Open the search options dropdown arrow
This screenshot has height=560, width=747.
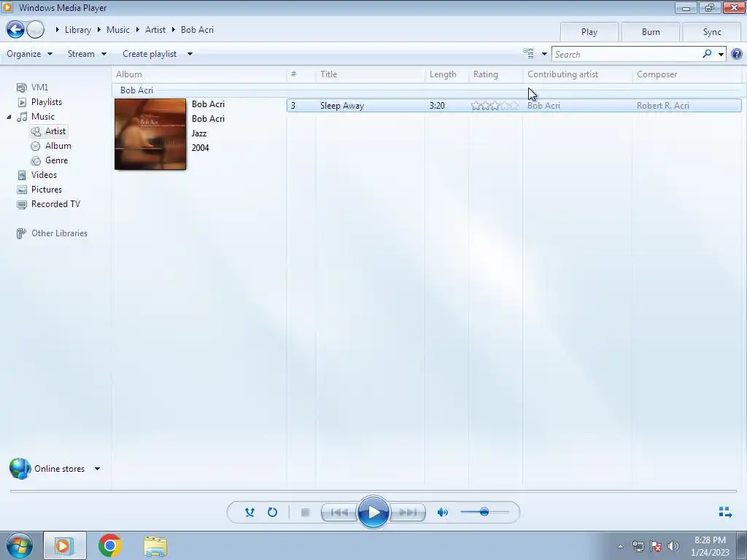click(x=721, y=54)
